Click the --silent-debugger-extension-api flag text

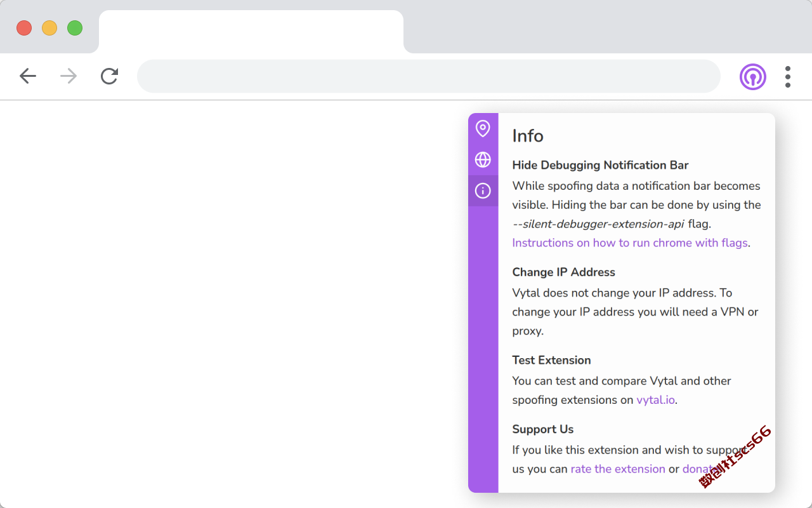click(x=598, y=224)
